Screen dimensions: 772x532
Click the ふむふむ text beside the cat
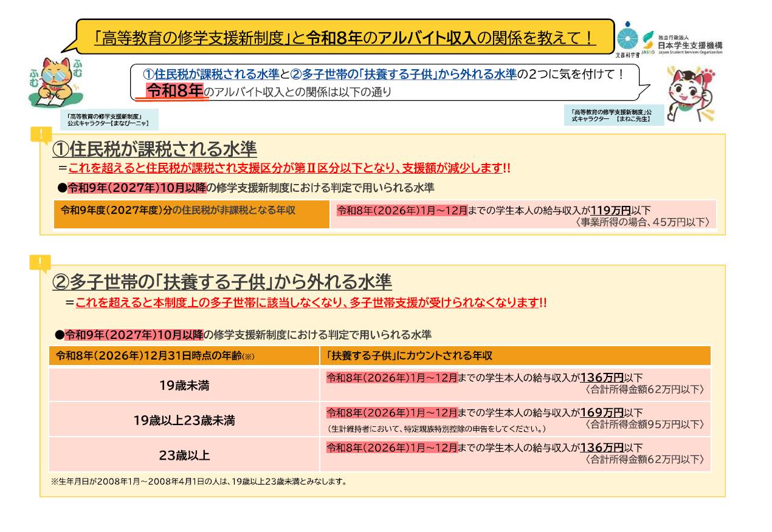pos(78,68)
